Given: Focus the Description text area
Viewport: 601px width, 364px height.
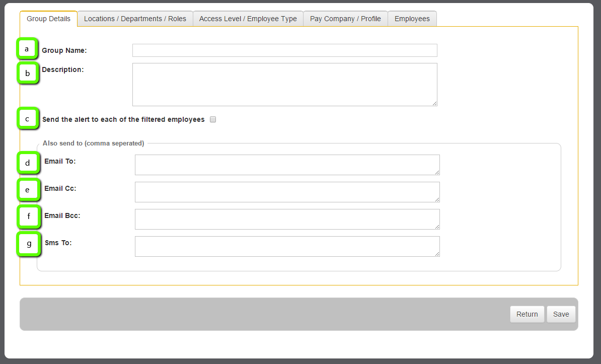Looking at the screenshot, I should 285,85.
